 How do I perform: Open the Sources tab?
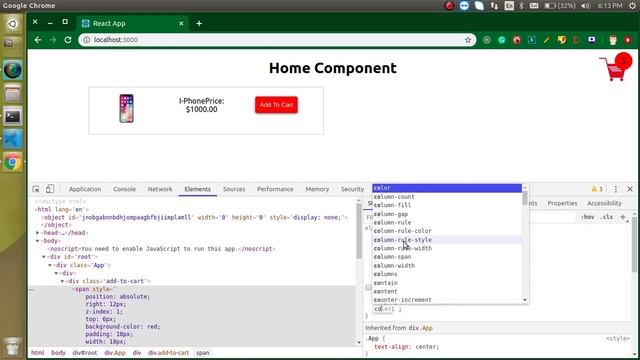point(234,189)
